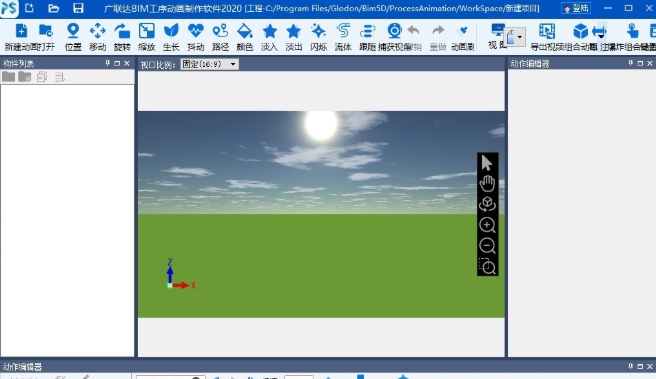Select the 移动 (Move) animation tool
Viewport: 656px width, 379px height.
(x=97, y=37)
